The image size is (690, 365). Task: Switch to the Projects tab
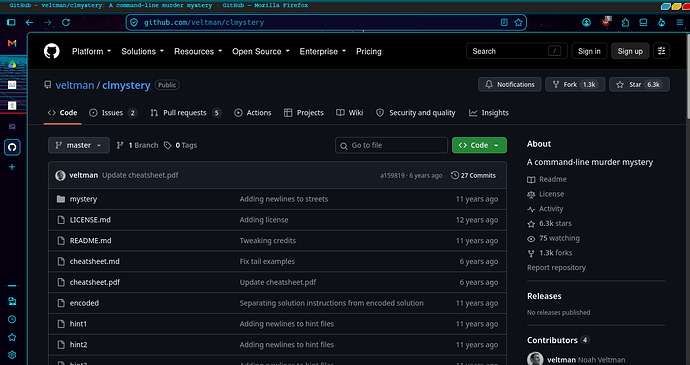point(304,113)
